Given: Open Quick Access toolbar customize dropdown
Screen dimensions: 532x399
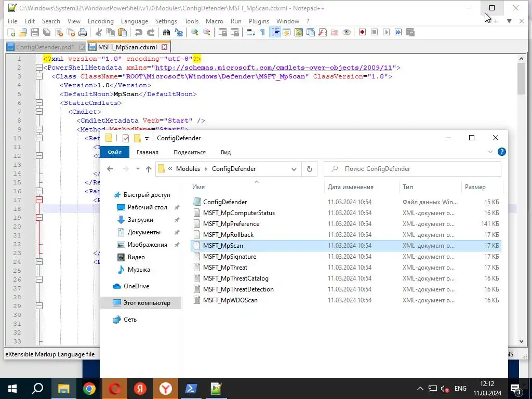Looking at the screenshot, I should [x=147, y=138].
